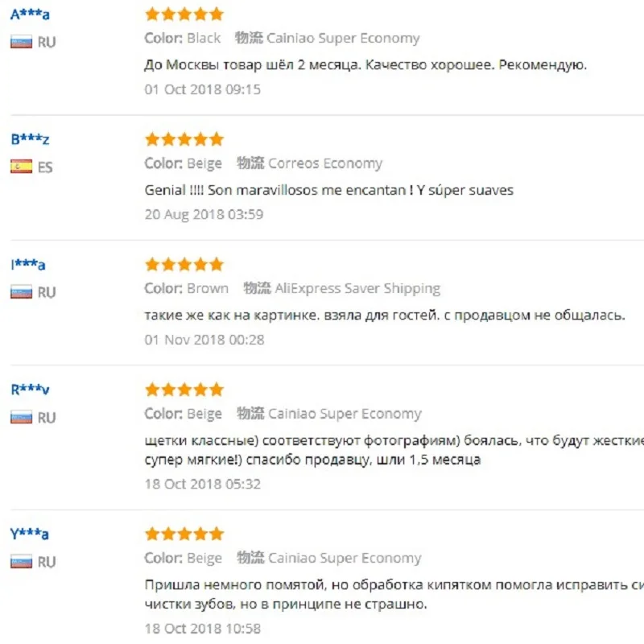
Task: Click the '01 Oct 2018 09:15' review date
Action: click(x=203, y=89)
